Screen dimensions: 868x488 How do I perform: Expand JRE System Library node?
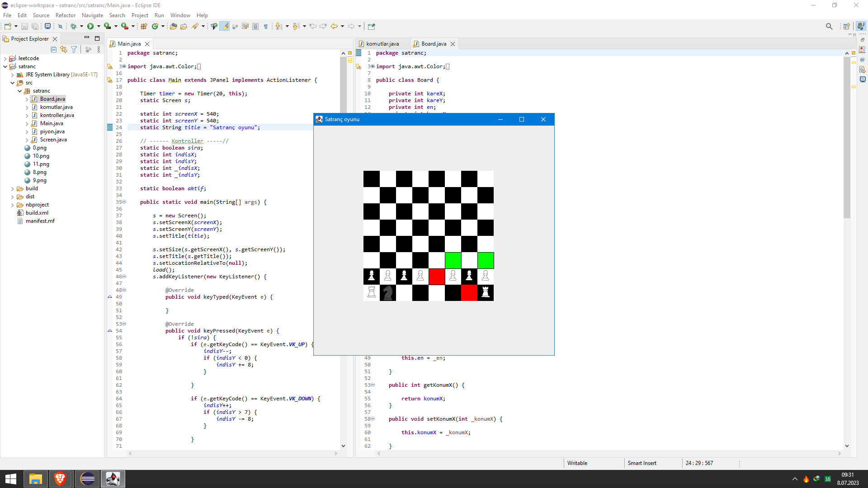click(12, 75)
